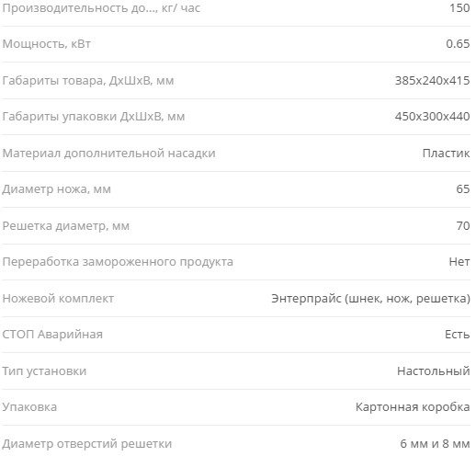
Task: Select the value 'Нет' for frozen product
Action: pyautogui.click(x=459, y=262)
